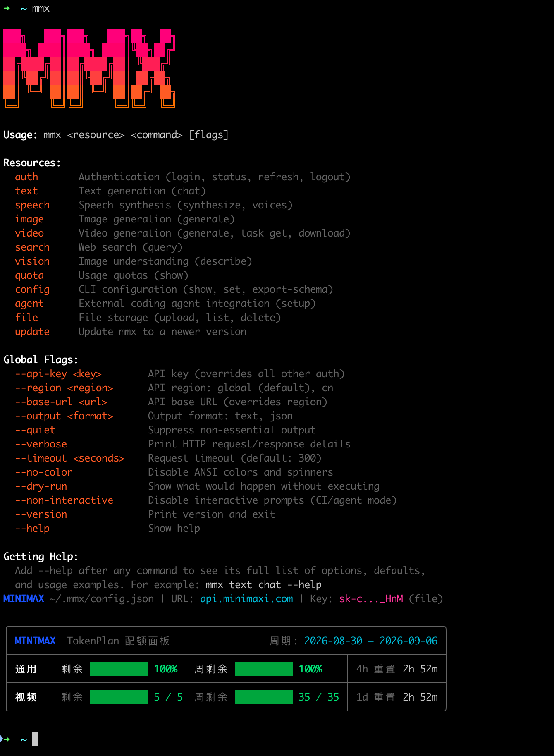Click the '--help' flag in Global Flags

32,529
